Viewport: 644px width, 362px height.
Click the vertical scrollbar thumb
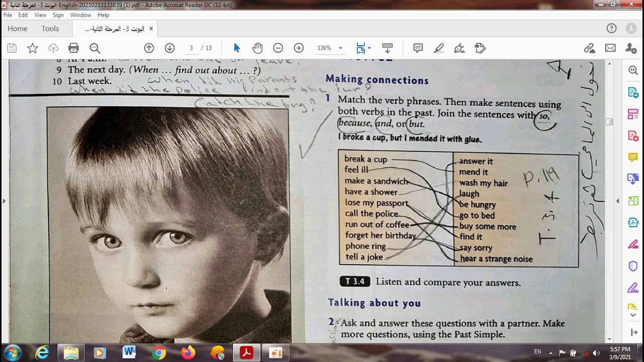(x=609, y=122)
